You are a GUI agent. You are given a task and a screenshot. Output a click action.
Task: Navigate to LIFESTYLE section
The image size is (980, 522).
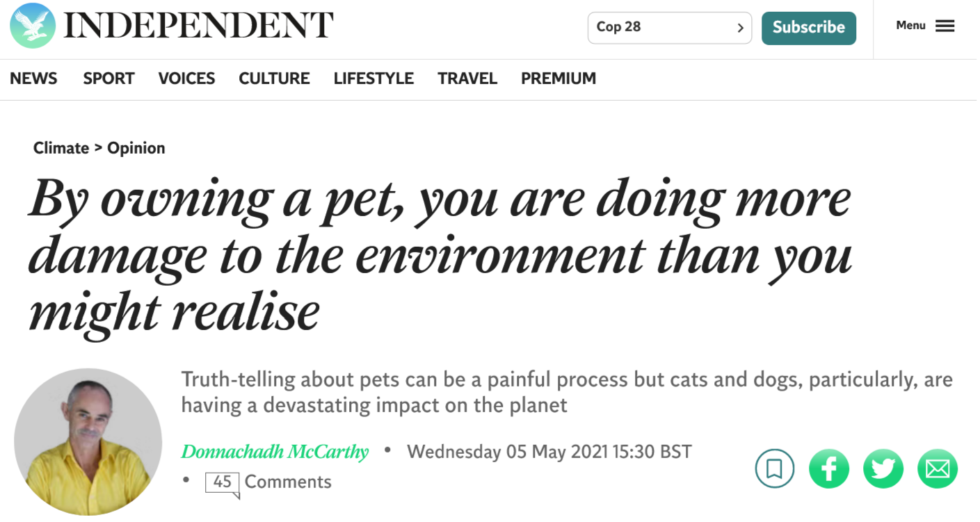tap(373, 79)
